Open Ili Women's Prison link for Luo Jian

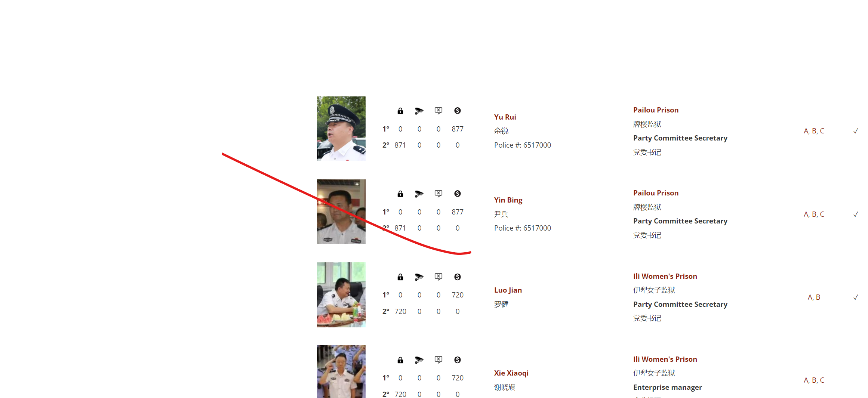coord(665,276)
